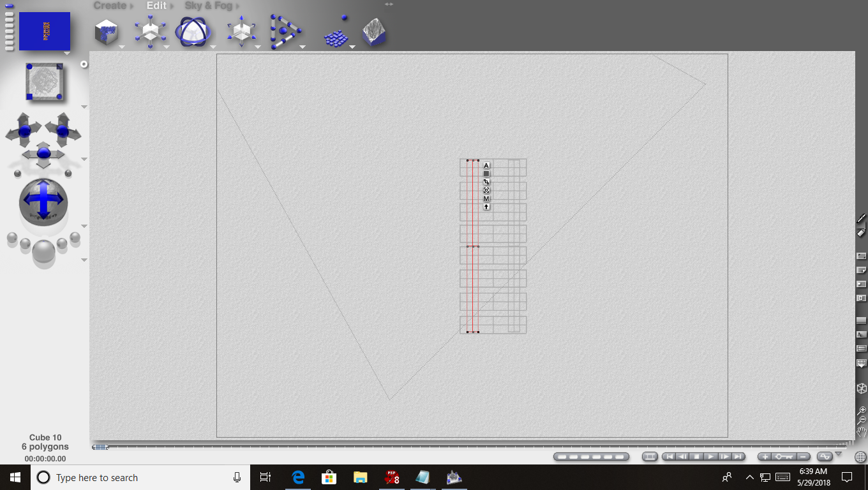Image resolution: width=868 pixels, height=490 pixels.
Task: Open Materials tool dropdown arrow
Action: [121, 47]
